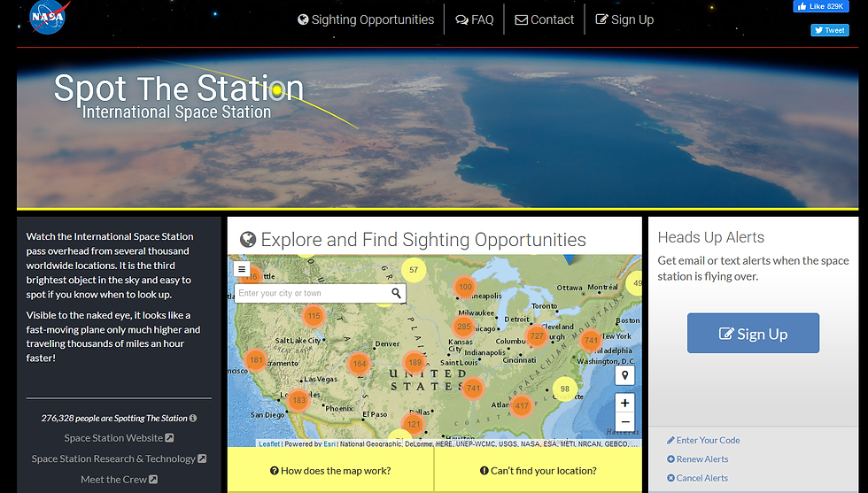This screenshot has width=868, height=493.
Task: Open the Meet the Crew link
Action: pos(119,480)
